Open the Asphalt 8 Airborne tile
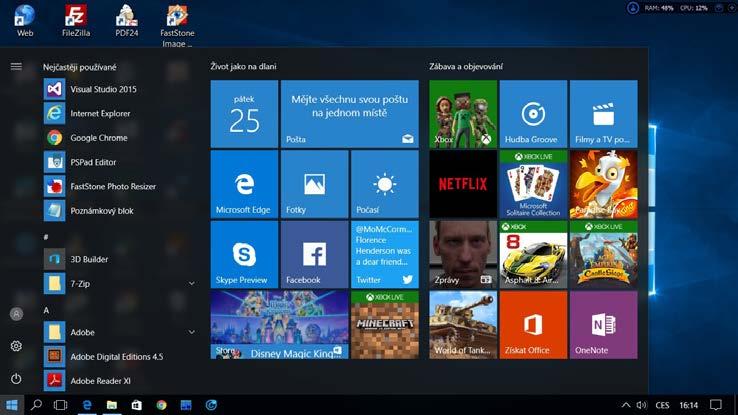 click(533, 255)
